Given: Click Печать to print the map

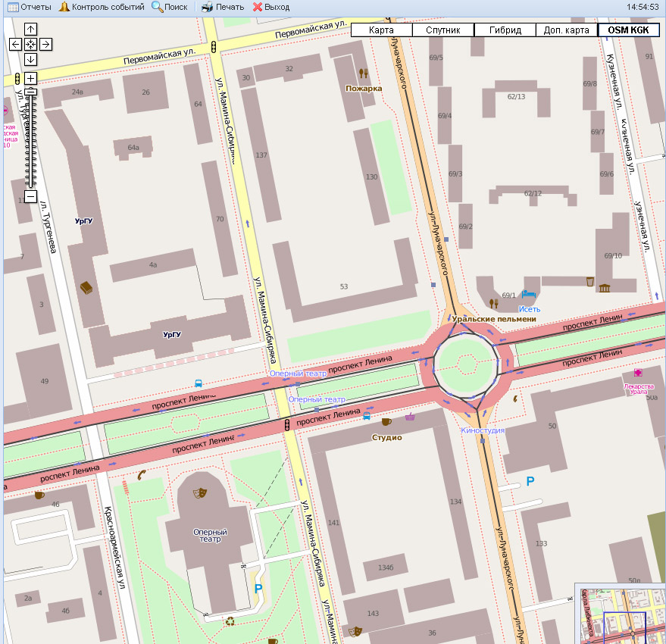Looking at the screenshot, I should click(x=223, y=7).
